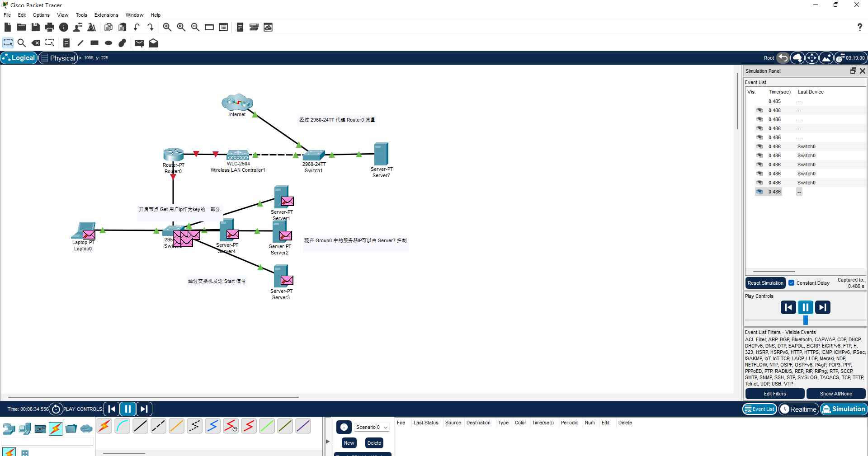Click the Show All/None button

click(x=836, y=394)
